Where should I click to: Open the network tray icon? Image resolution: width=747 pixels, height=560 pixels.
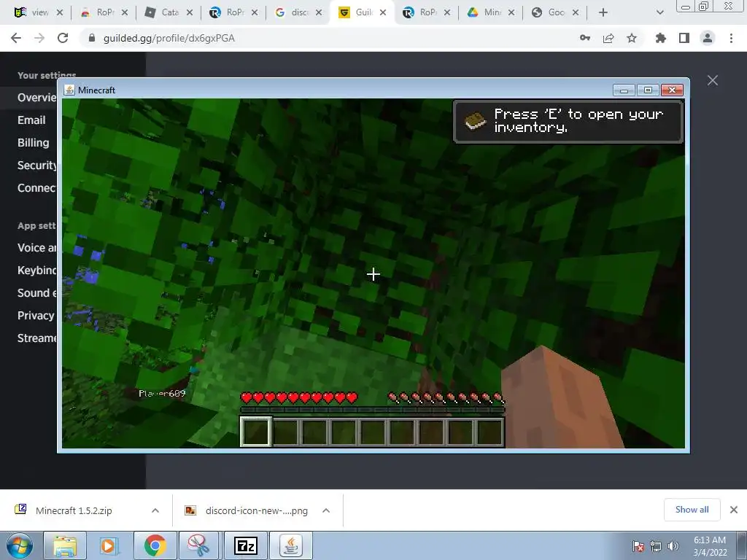coord(656,546)
